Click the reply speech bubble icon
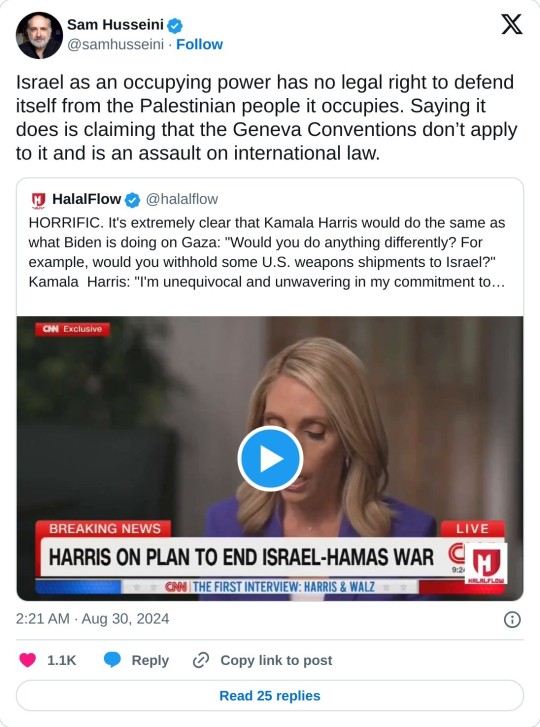The image size is (540, 727). [x=112, y=660]
